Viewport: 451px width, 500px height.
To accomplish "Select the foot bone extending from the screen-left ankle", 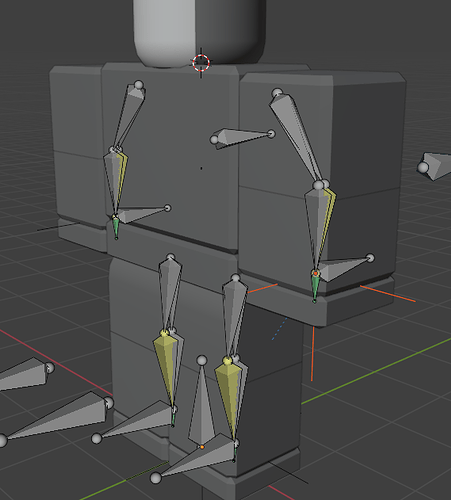I will [137, 422].
